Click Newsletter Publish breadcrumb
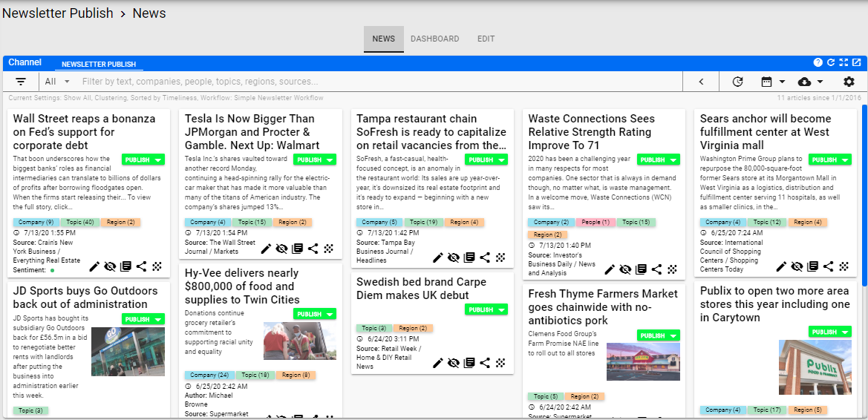The image size is (868, 420). click(58, 13)
